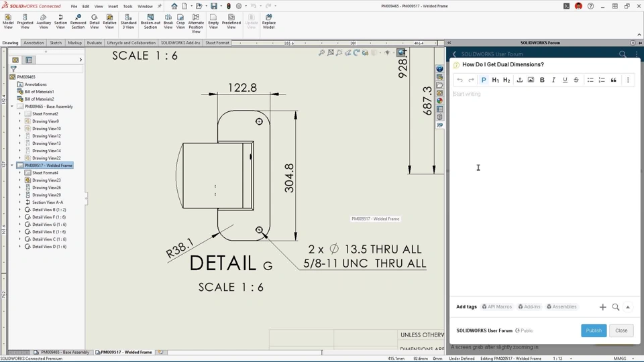Collapse the PM009465 - Base Assembly node
The width and height of the screenshot is (644, 362).
pyautogui.click(x=12, y=107)
